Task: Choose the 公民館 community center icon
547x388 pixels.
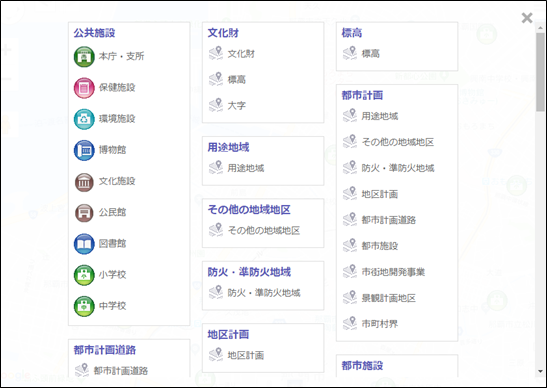Action: tap(84, 212)
